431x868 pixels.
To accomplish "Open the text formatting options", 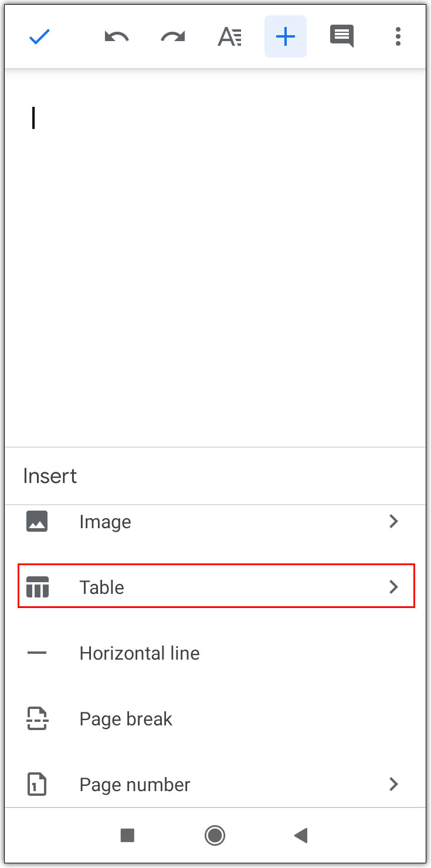I will tap(229, 38).
